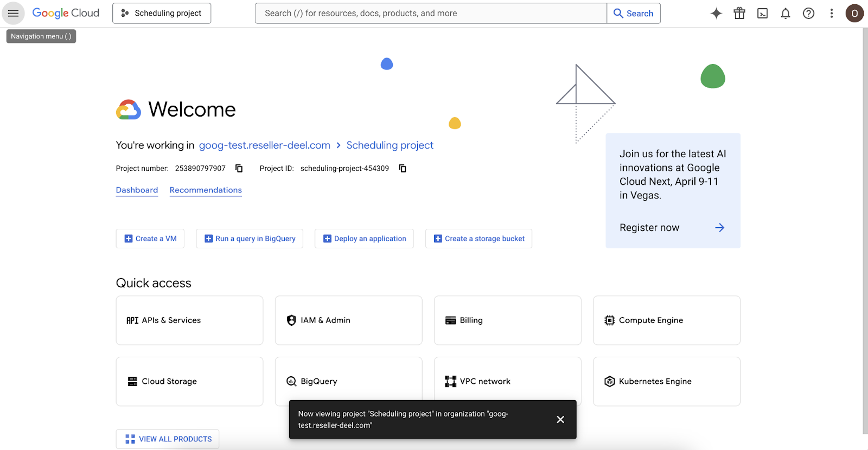Click project ID text scheduling-project-454309

coord(344,169)
